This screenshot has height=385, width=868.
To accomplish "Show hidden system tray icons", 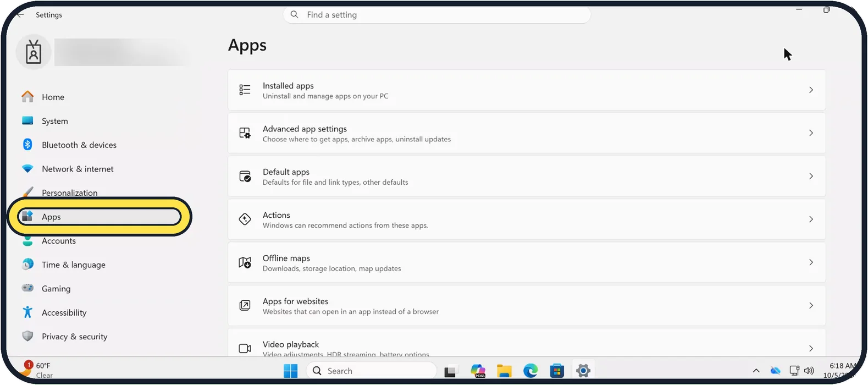I will tap(756, 371).
